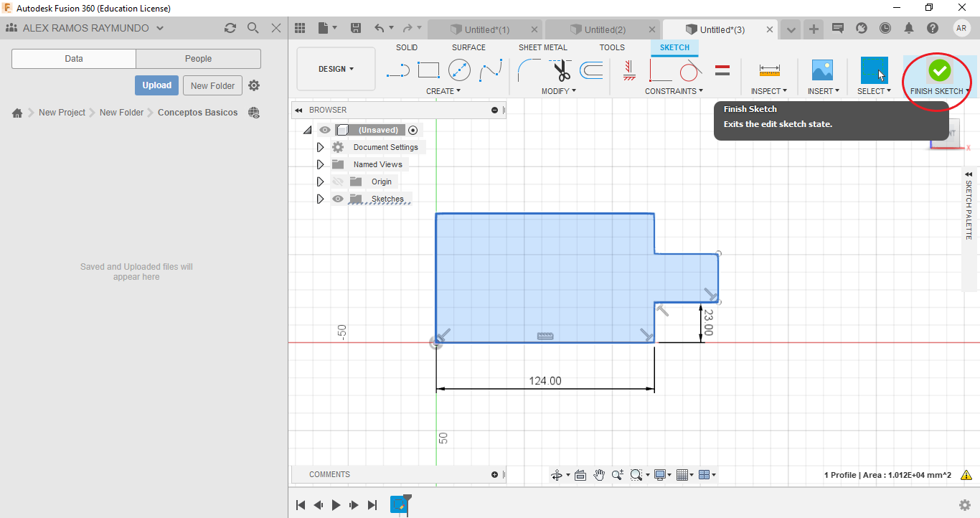The width and height of the screenshot is (980, 518).
Task: Click the warning triangle in status bar
Action: pos(966,475)
